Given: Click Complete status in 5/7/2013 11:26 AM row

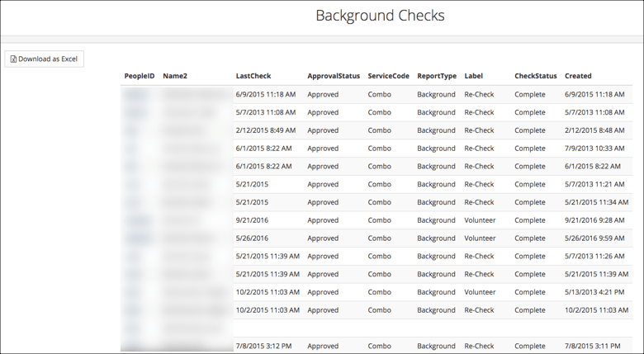Looking at the screenshot, I should coord(530,257).
